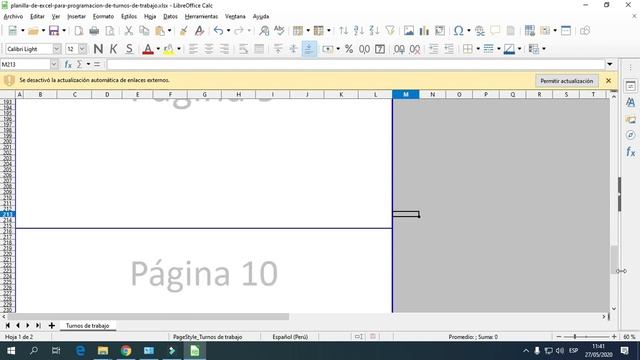640x360 pixels.
Task: Open the Formato menu
Action: 103,16
